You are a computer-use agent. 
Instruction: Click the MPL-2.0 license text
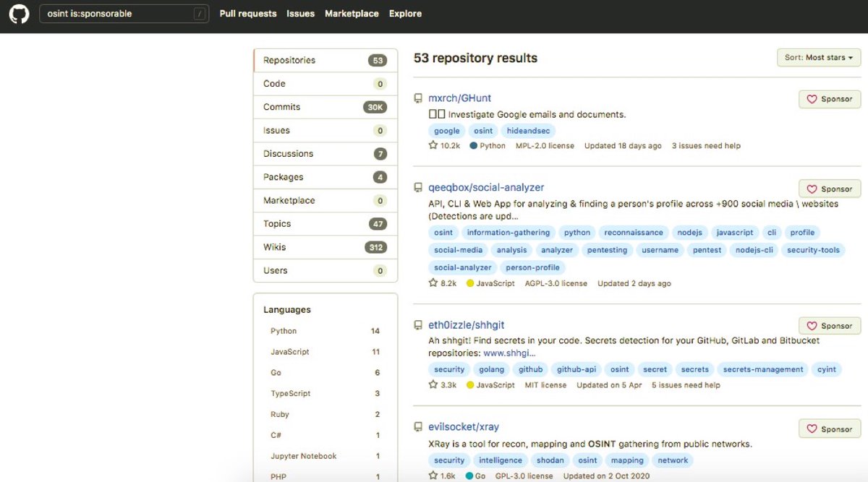545,146
